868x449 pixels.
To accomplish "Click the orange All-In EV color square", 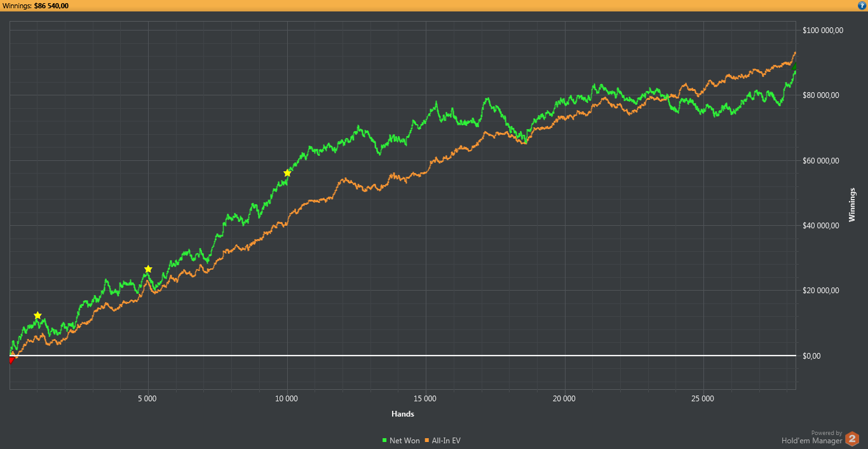I will tap(426, 441).
